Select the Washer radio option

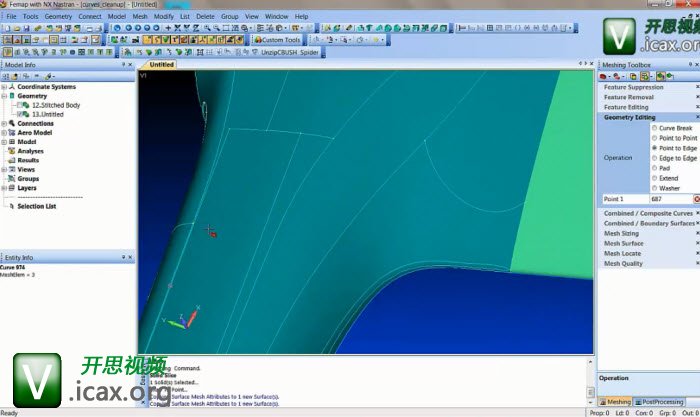[654, 188]
